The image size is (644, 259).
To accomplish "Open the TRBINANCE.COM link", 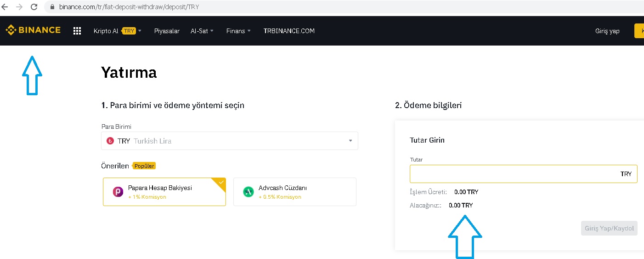I will pyautogui.click(x=289, y=31).
